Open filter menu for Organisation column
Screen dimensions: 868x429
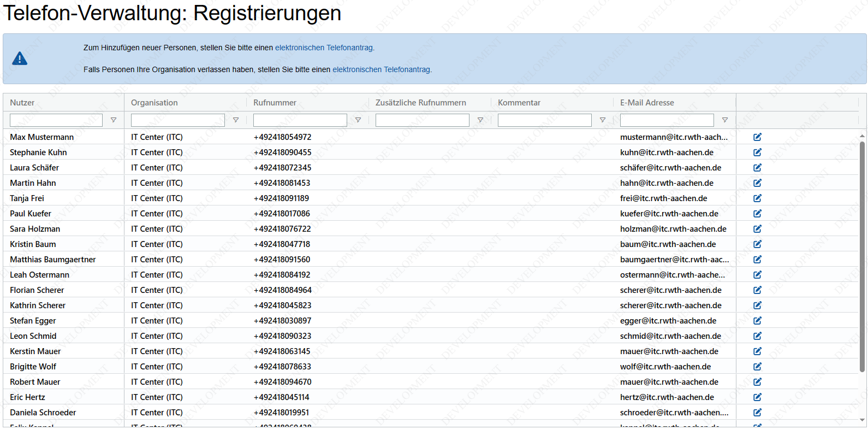pos(236,120)
